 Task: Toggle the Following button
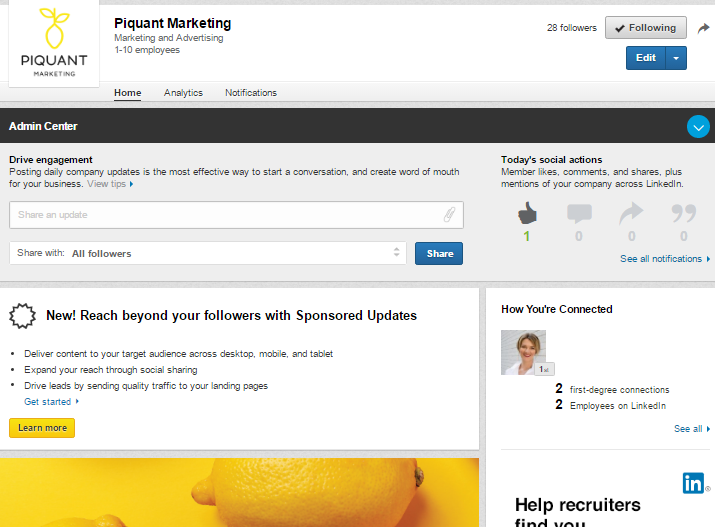(x=646, y=28)
